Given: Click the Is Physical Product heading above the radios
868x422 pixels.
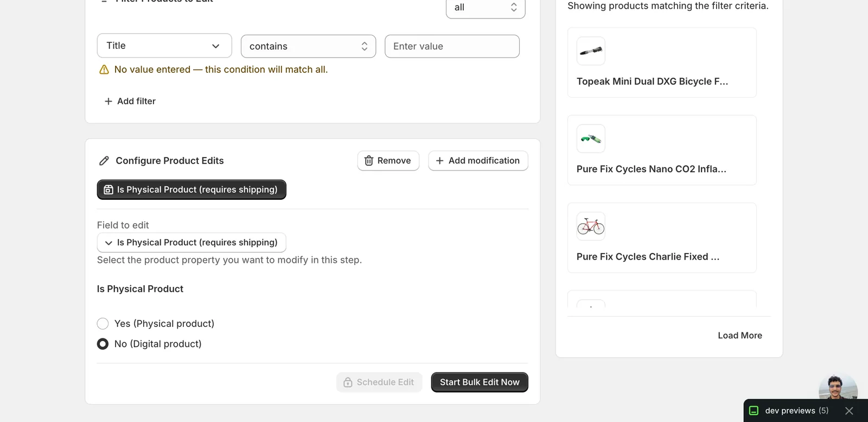Looking at the screenshot, I should (140, 289).
